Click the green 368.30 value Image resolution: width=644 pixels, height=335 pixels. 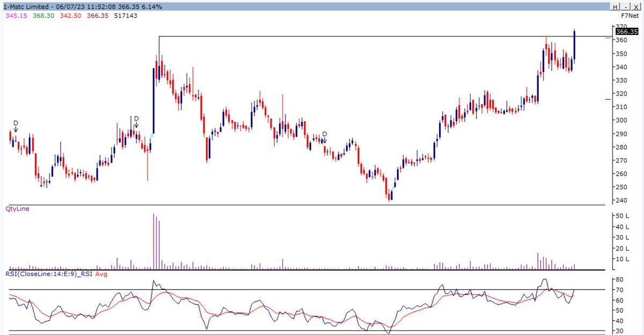43,16
